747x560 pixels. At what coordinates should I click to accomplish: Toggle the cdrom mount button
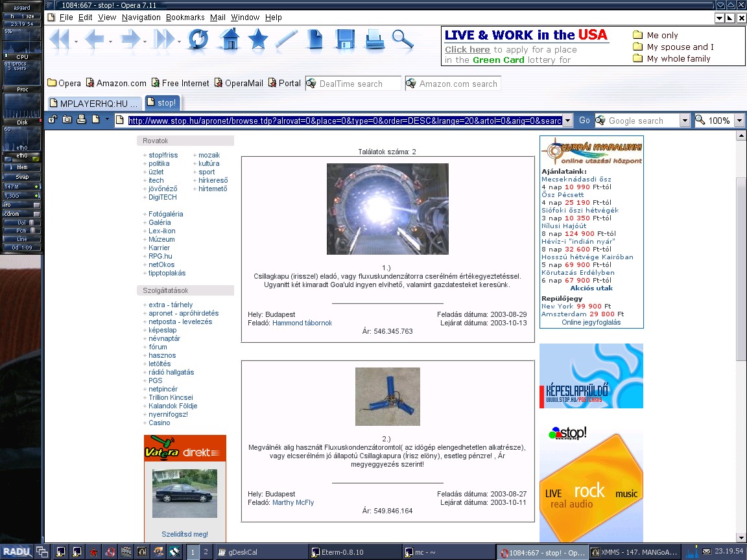tap(36, 214)
